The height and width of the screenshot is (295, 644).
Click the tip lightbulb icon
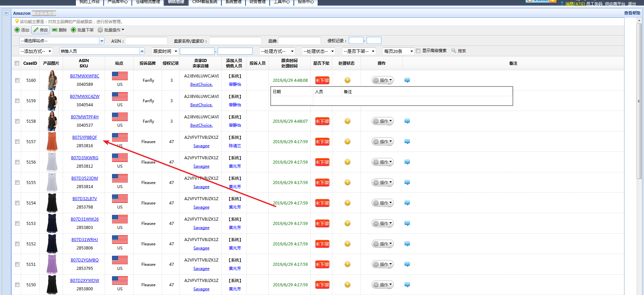[17, 21]
